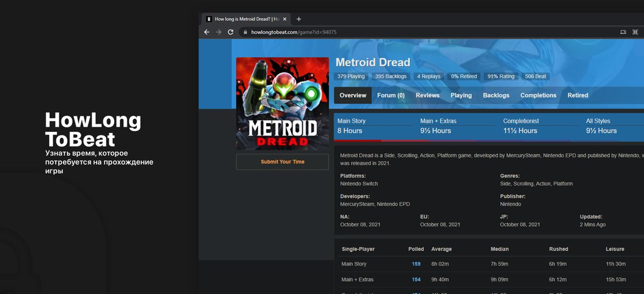
Task: Click 'Side, Scrolling, Action, Platform' under Genres
Action: (x=536, y=183)
